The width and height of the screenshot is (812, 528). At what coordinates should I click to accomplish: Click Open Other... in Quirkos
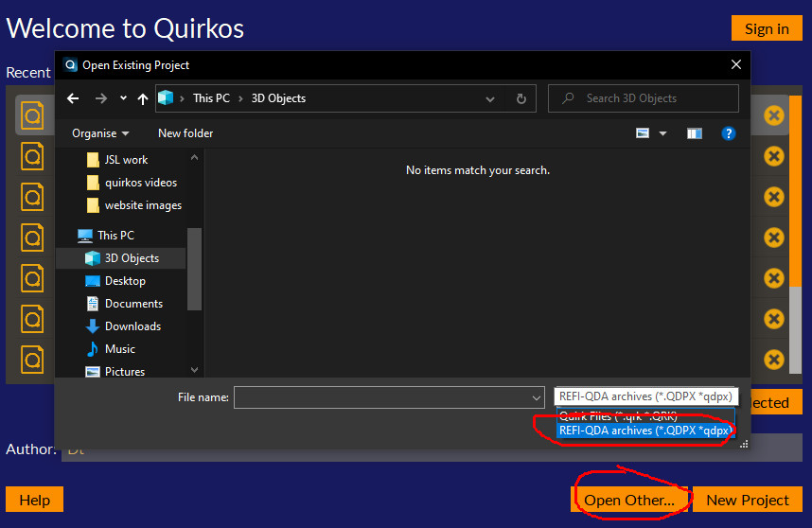(x=629, y=500)
